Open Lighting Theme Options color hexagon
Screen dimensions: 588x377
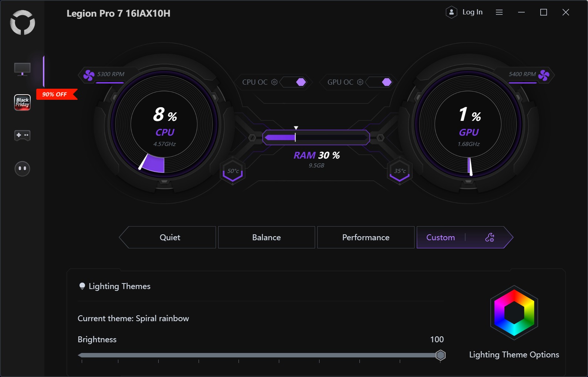pos(514,313)
